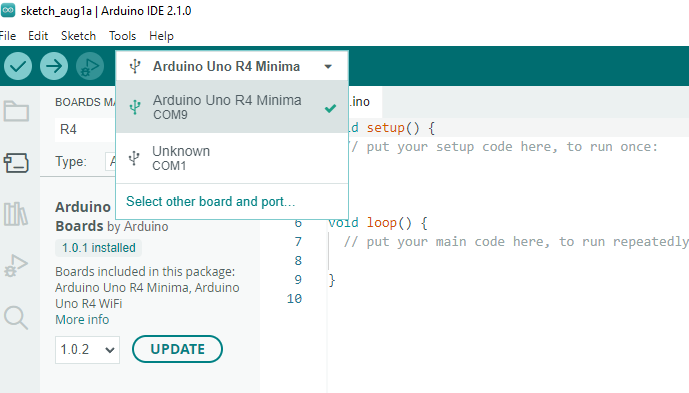Click USB icon beside Unknown COM1
This screenshot has width=689, height=393.
pyautogui.click(x=134, y=158)
